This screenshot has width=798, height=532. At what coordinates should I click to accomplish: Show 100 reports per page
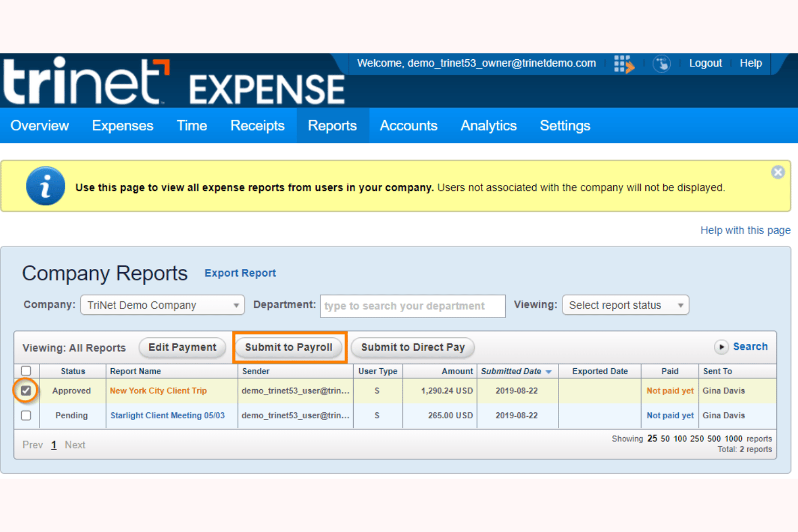pyautogui.click(x=680, y=439)
